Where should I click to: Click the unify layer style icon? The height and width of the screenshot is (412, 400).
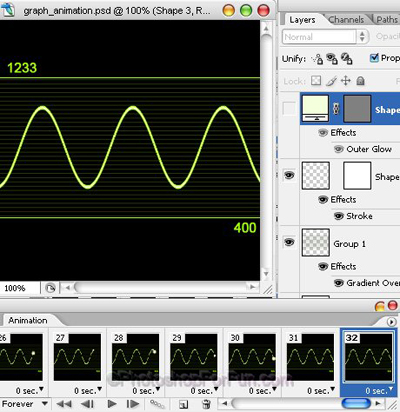click(347, 59)
